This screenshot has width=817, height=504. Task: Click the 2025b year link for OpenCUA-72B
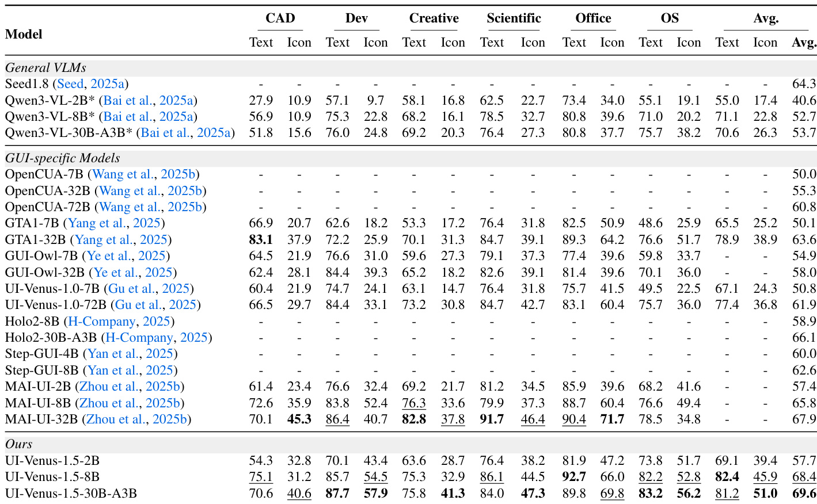pyautogui.click(x=185, y=207)
